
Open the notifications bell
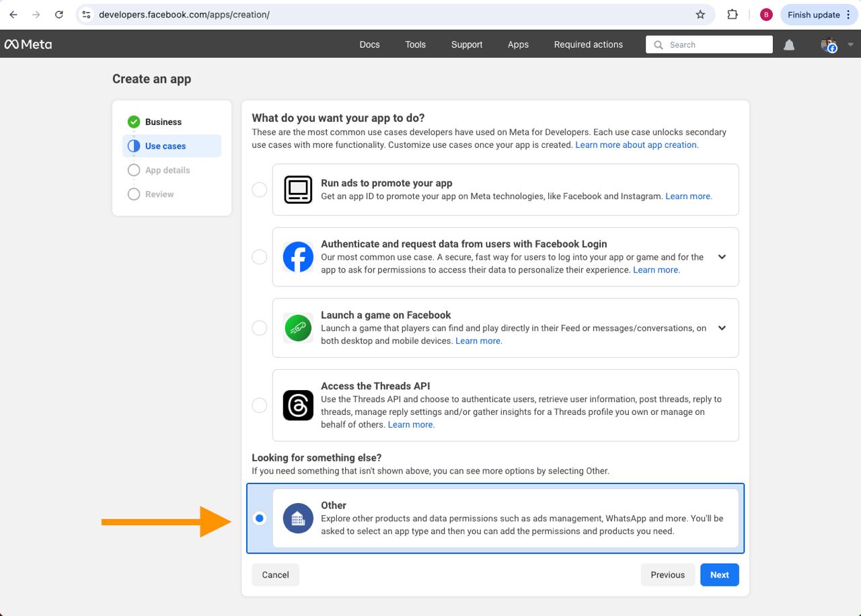[789, 45]
